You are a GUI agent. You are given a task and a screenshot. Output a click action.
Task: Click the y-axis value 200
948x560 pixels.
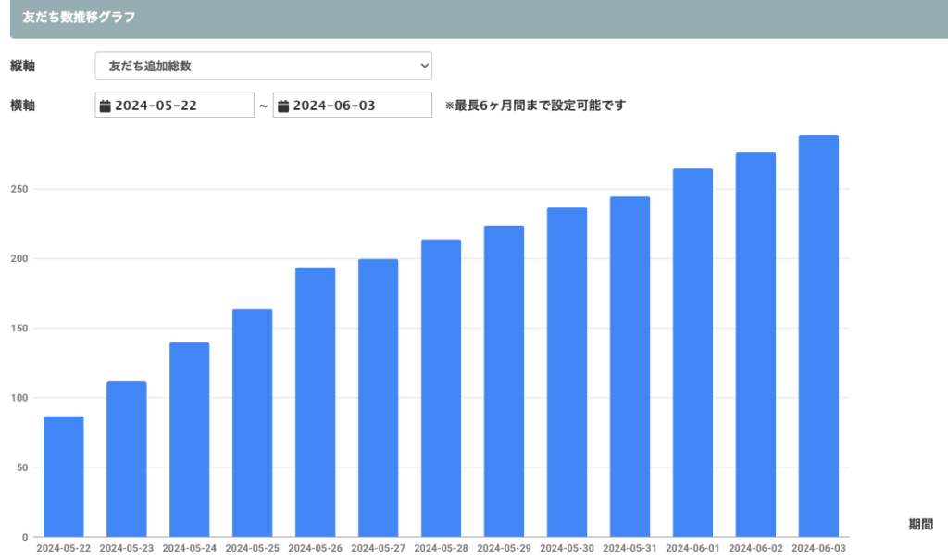pos(19,259)
